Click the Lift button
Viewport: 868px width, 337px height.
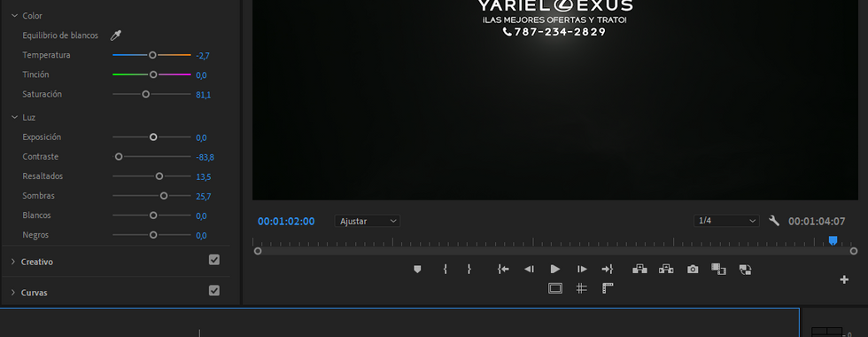click(x=639, y=270)
